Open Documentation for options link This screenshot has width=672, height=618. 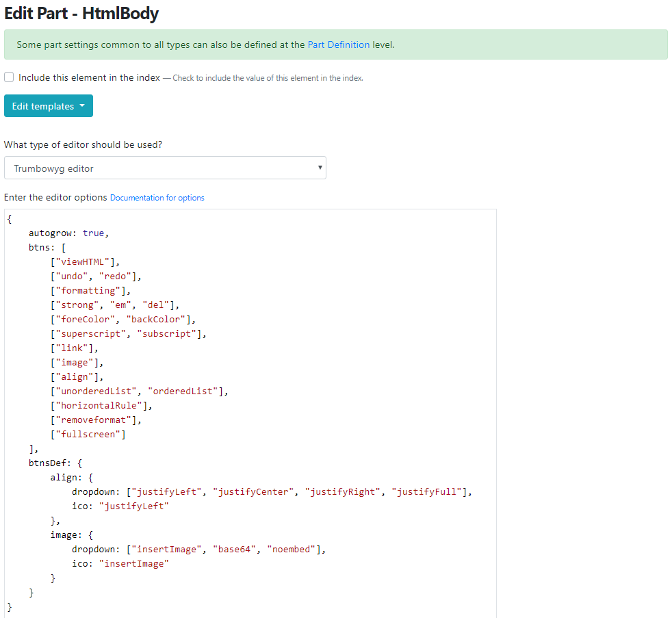pyautogui.click(x=157, y=198)
